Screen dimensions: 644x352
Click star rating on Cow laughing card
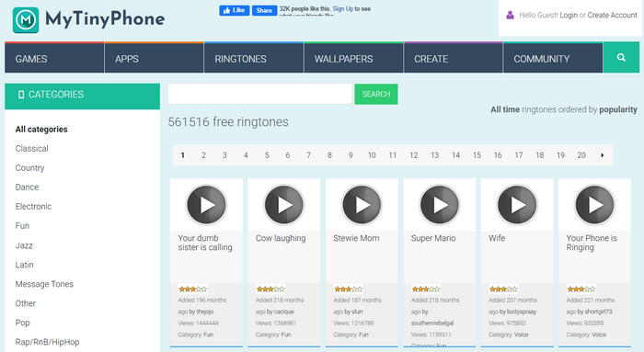point(270,290)
